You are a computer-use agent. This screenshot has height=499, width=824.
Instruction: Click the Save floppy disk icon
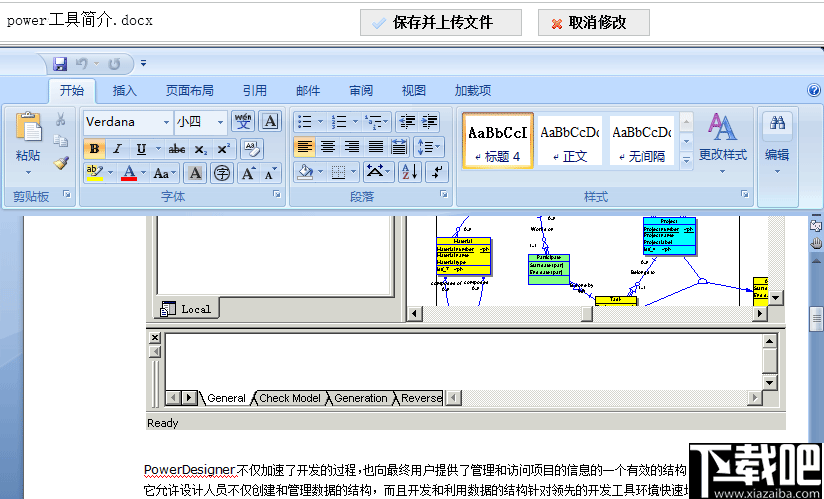pos(60,64)
